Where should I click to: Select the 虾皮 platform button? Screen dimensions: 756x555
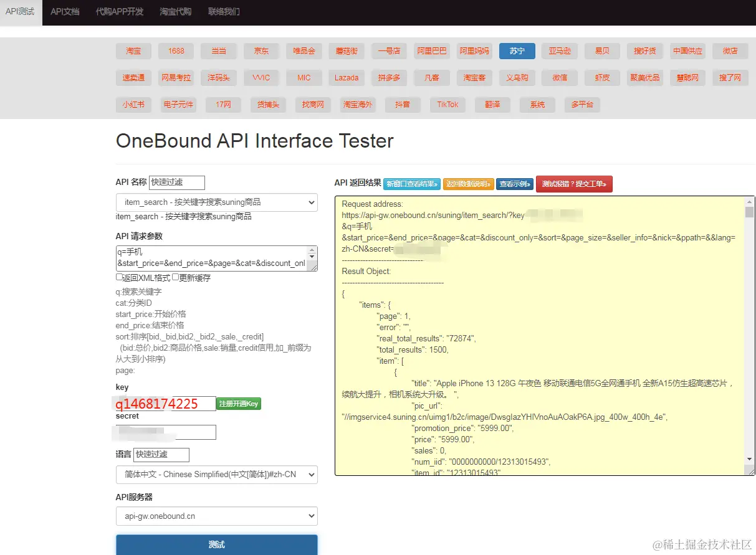(x=602, y=78)
